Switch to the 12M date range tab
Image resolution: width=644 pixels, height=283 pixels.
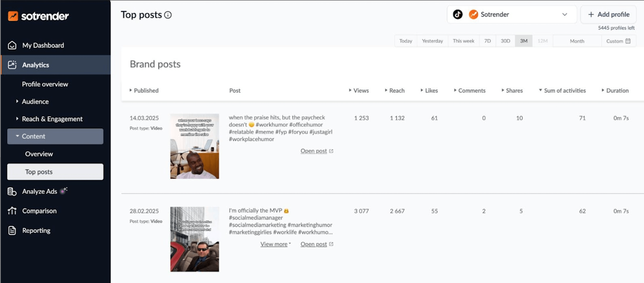542,41
